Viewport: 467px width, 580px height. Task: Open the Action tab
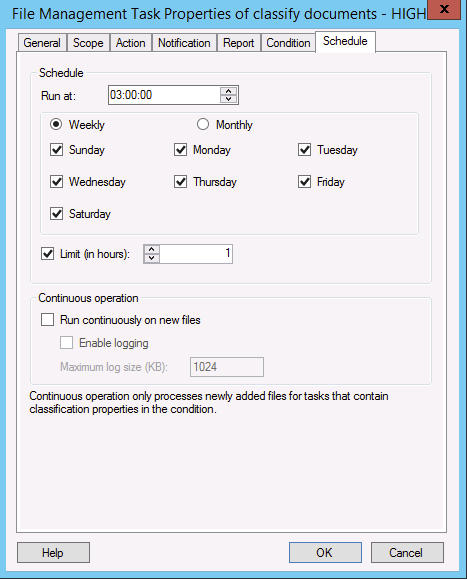point(131,43)
